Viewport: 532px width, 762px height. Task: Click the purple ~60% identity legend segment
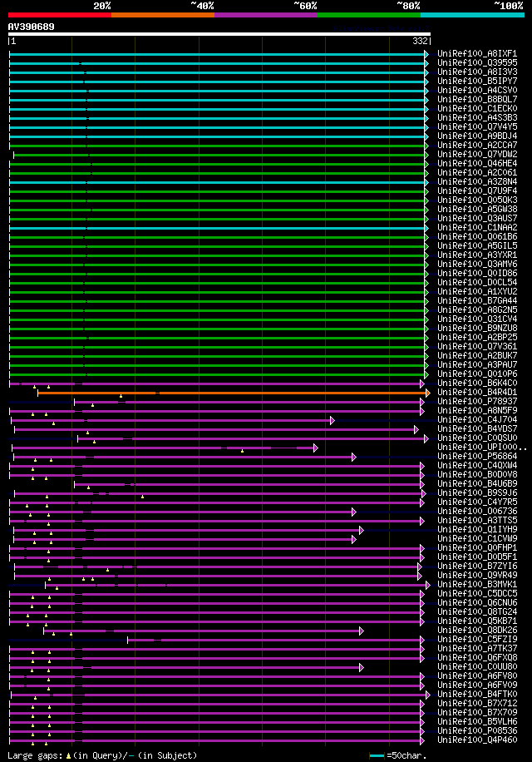tap(266, 15)
